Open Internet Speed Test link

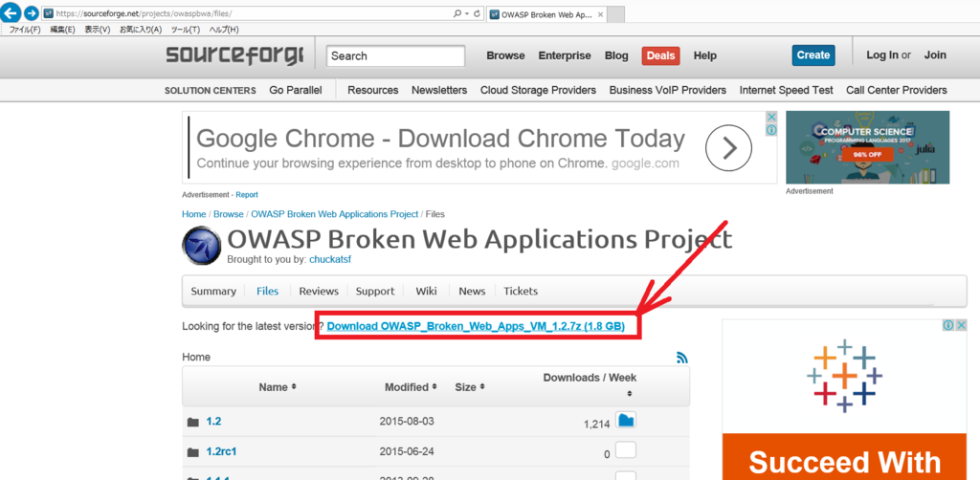[x=787, y=90]
